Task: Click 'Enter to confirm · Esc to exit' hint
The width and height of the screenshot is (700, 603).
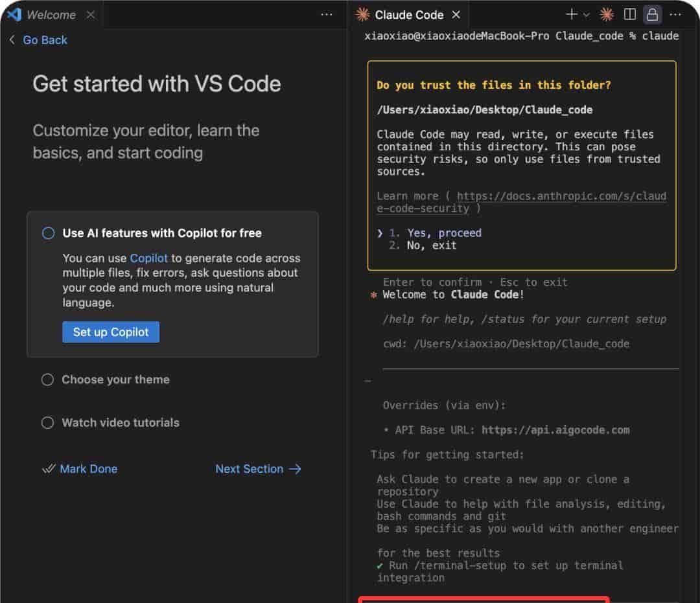Action: 475,282
